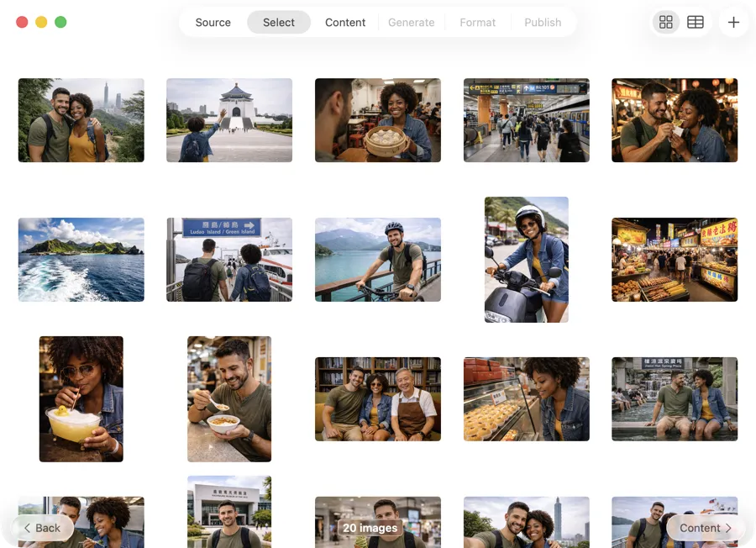This screenshot has width=756, height=548.
Task: Proceed to Content with bottom-right button
Action: (x=706, y=528)
